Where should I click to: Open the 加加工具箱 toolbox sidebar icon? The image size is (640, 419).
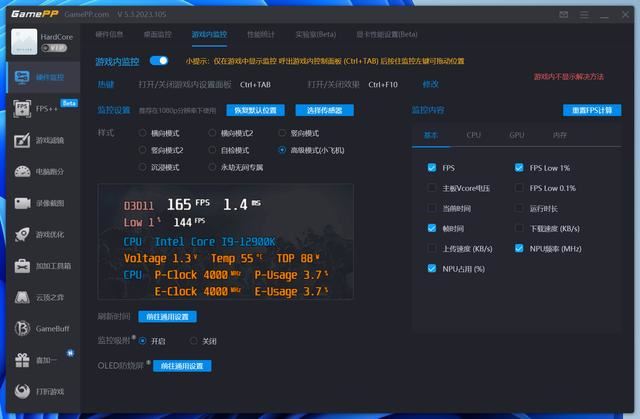click(40, 266)
